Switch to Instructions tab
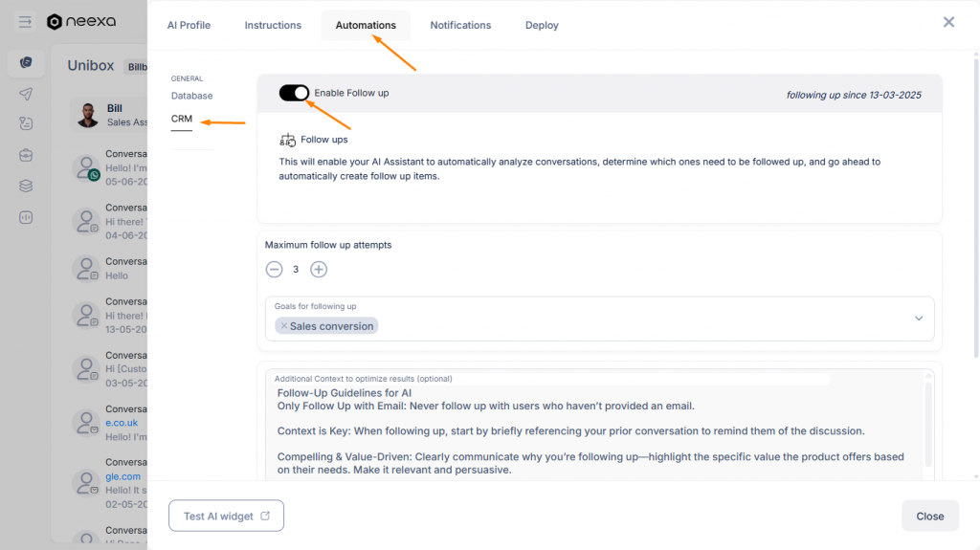This screenshot has height=550, width=980. pos(273,25)
